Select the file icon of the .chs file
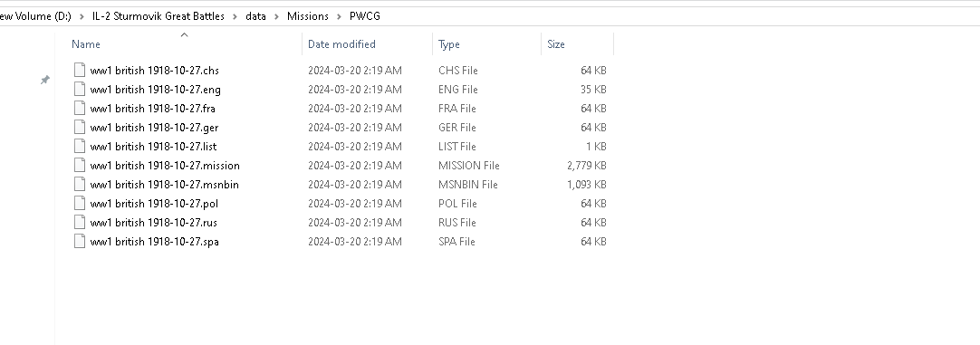The height and width of the screenshot is (345, 980). pos(80,70)
